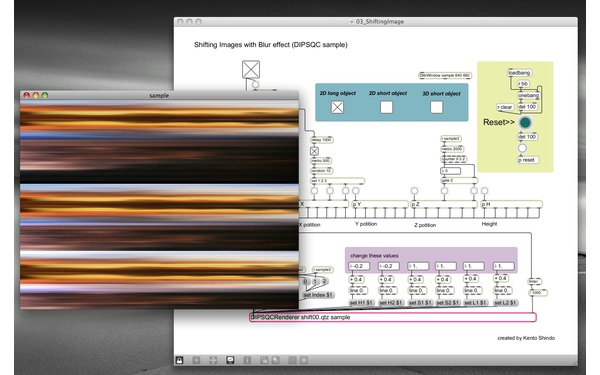Image resolution: width=600 pixels, height=375 pixels.
Task: Click the 'Reset>>' label
Action: coord(498,122)
